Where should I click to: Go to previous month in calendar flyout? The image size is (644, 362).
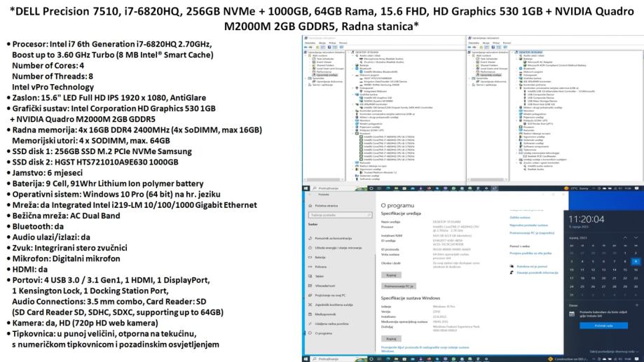(625, 237)
